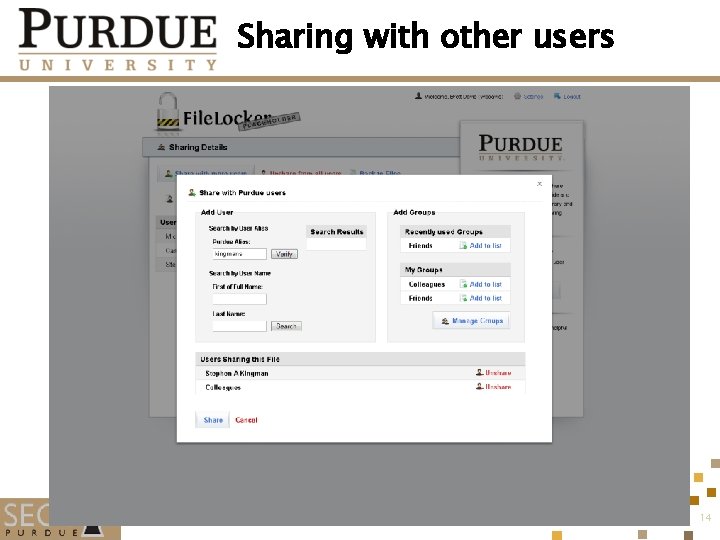Click the gear icon beside Settings
The width and height of the screenshot is (720, 540).
[518, 96]
